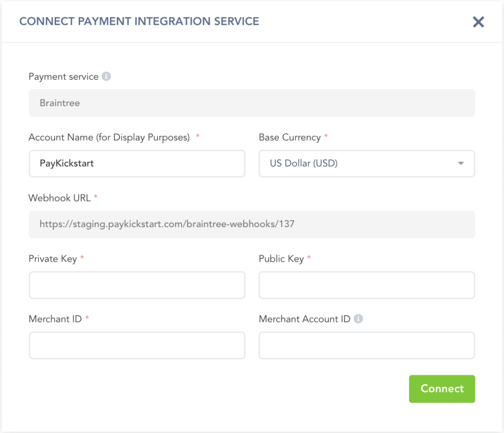This screenshot has width=504, height=433.
Task: Click the Webhook URL label
Action: click(60, 198)
